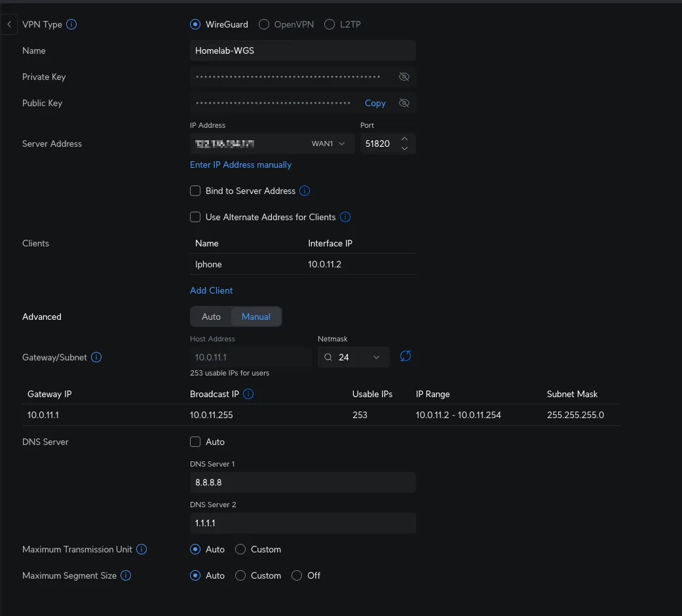Click the Broadcast IP info icon
This screenshot has height=616, width=682.
point(248,394)
